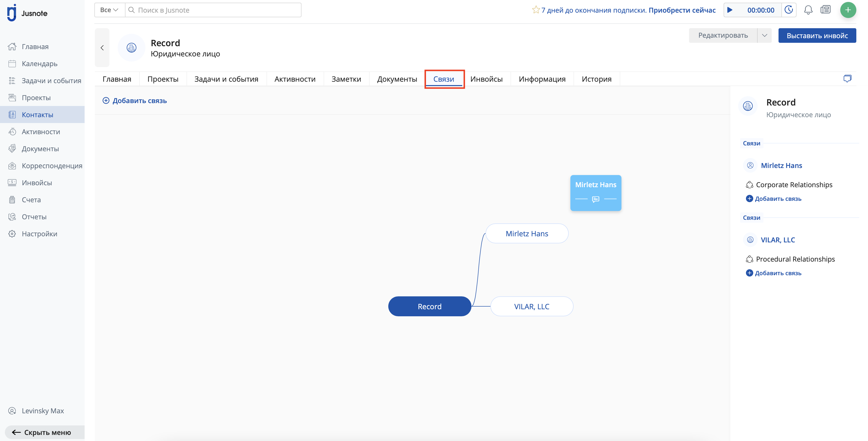Click Приобрести сейчас subscription link

[x=682, y=10]
